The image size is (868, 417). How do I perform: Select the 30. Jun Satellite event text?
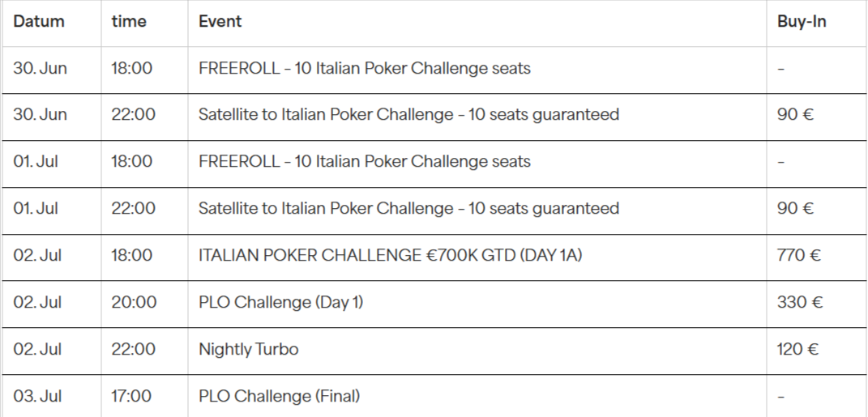click(x=408, y=115)
